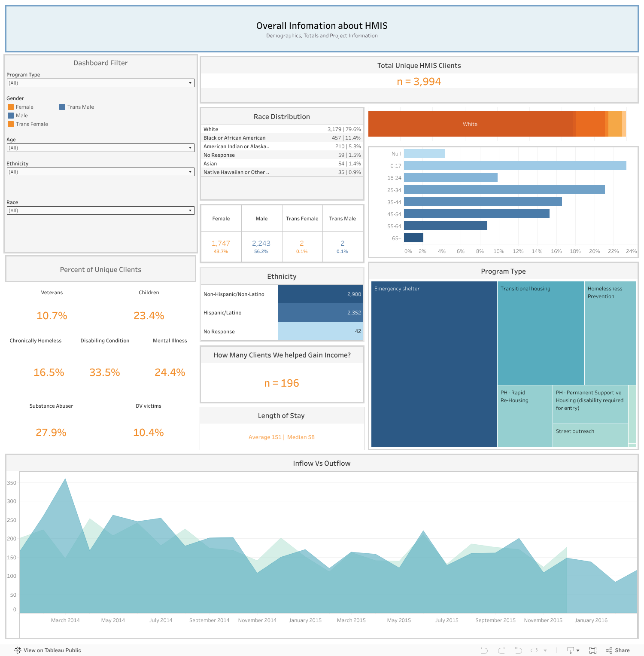This screenshot has width=644, height=656.
Task: Click the orange White bar in the race chart
Action: pyautogui.click(x=470, y=124)
